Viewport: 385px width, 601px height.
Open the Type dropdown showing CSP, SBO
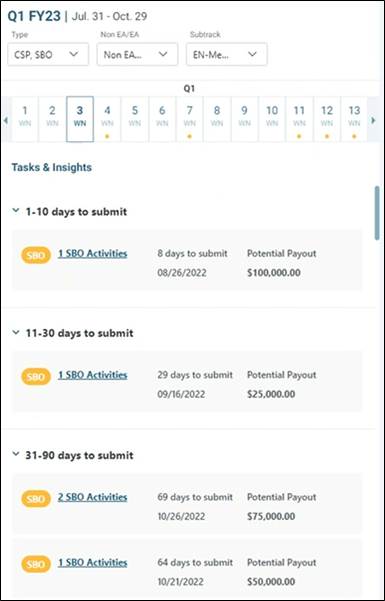pos(48,54)
